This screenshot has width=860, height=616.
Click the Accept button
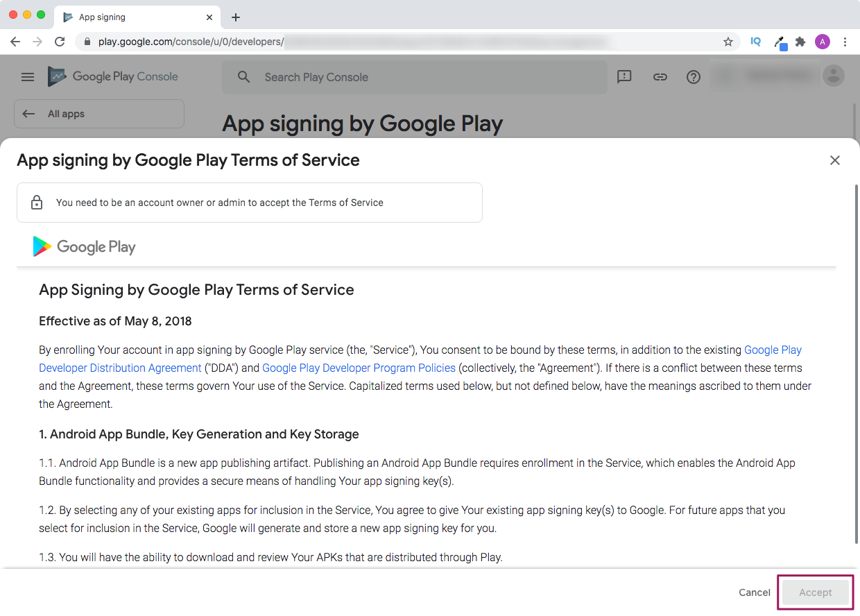coord(816,592)
